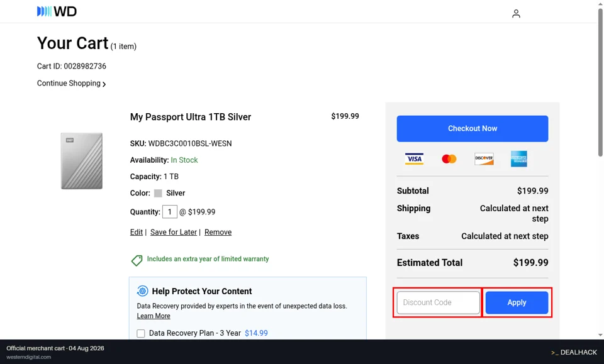This screenshot has width=604, height=364.
Task: Expand Continue Shopping chevron link
Action: click(x=71, y=84)
